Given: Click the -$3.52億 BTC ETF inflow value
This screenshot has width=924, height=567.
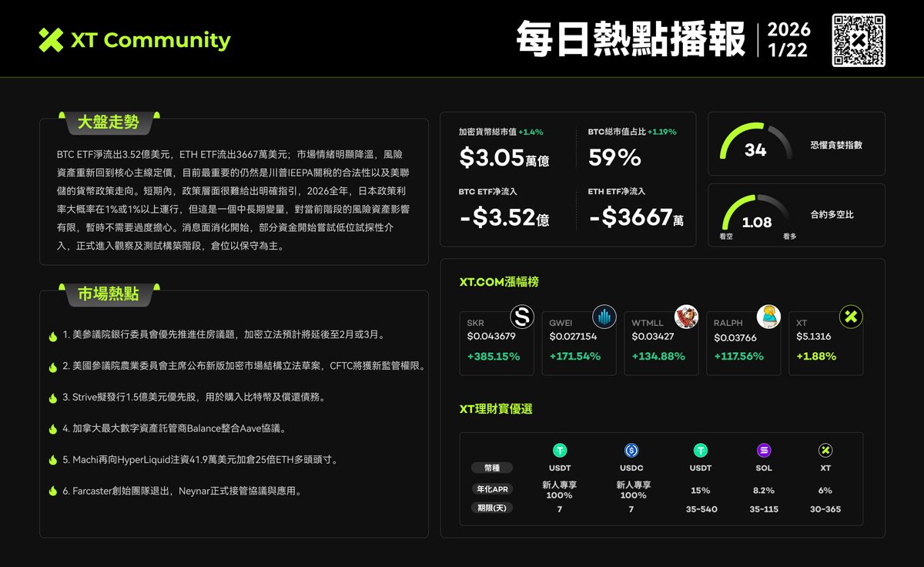Looking at the screenshot, I should tap(504, 218).
